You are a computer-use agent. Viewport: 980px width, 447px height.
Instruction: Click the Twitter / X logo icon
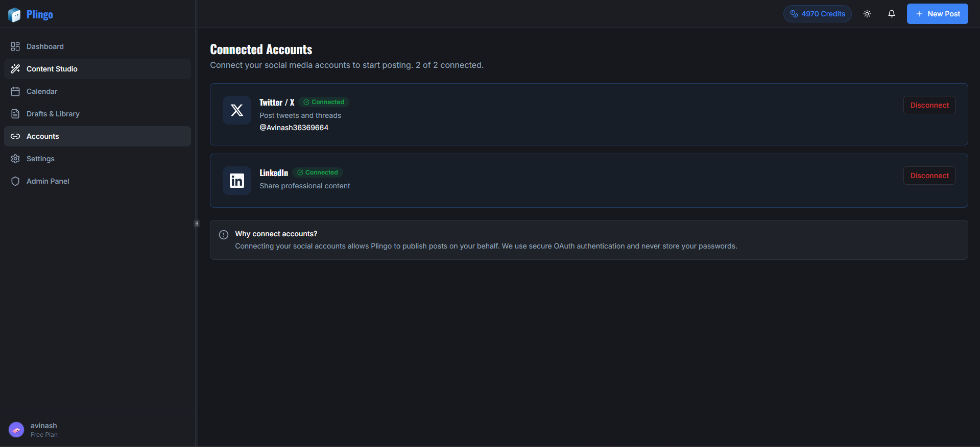pos(237,110)
